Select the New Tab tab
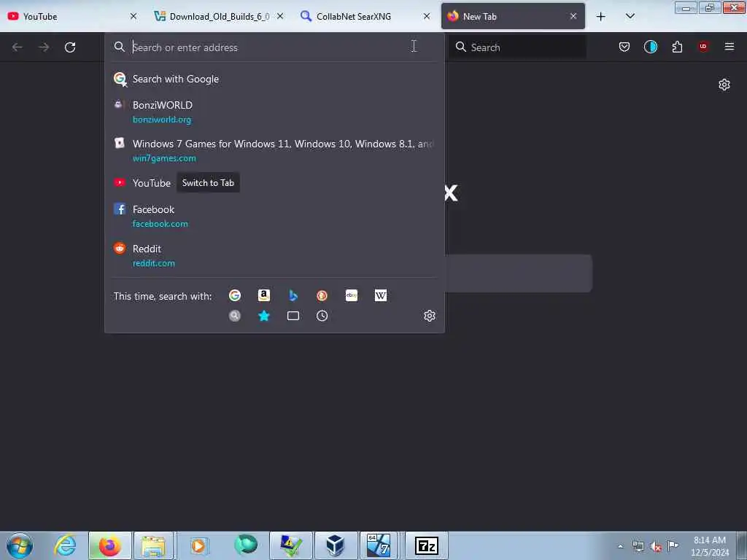This screenshot has width=747, height=560. point(513,16)
